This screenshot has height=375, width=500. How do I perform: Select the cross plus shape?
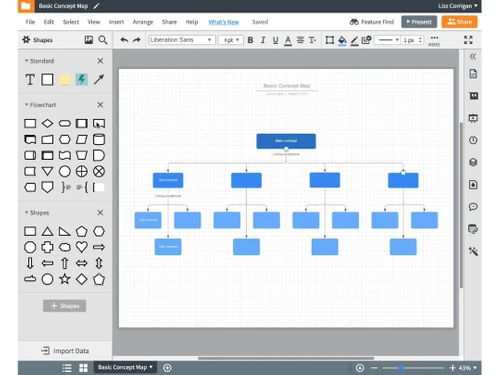47,247
